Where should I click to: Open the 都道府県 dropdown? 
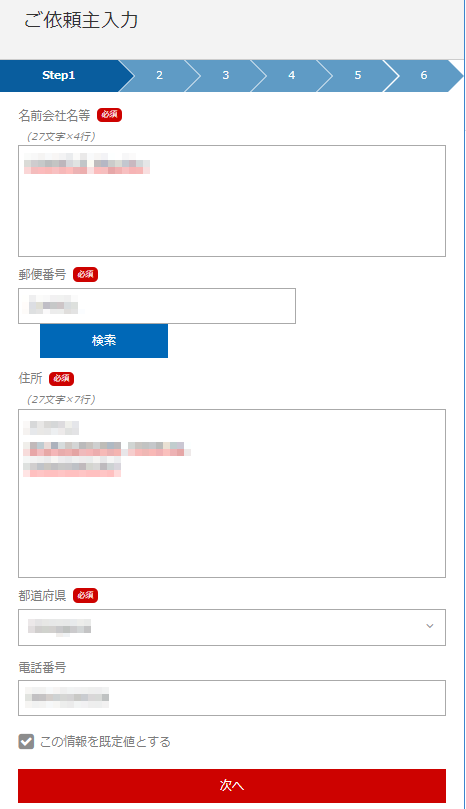(x=232, y=627)
